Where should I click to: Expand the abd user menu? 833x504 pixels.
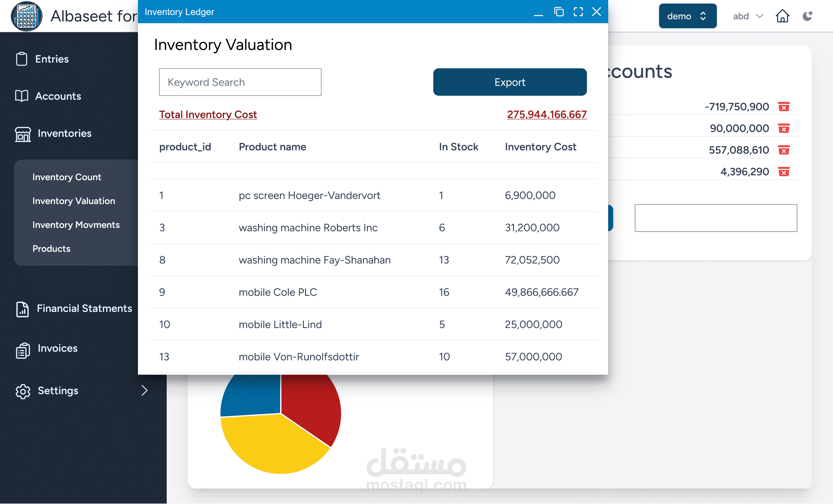[747, 16]
